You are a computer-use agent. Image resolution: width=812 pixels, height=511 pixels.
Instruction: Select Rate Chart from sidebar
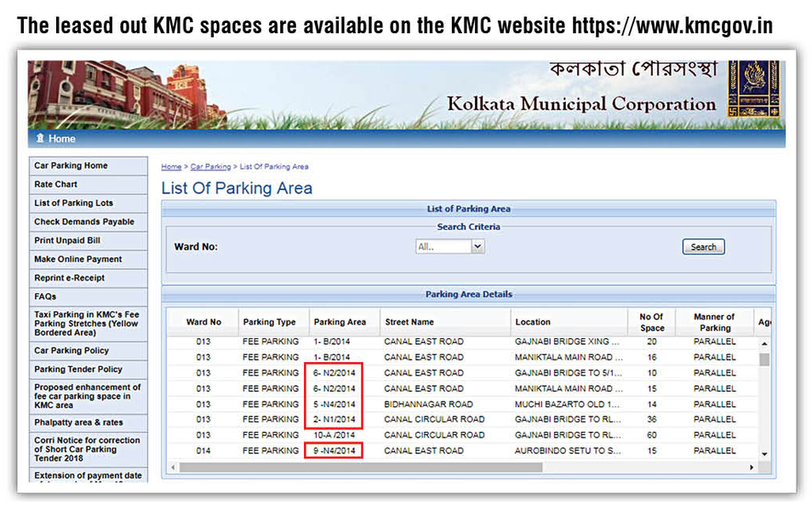coord(55,184)
